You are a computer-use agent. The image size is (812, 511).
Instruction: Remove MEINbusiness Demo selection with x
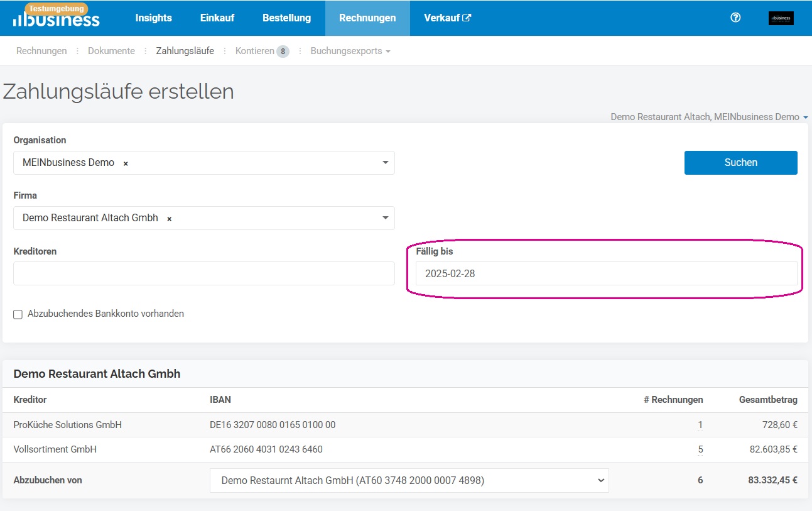click(126, 163)
